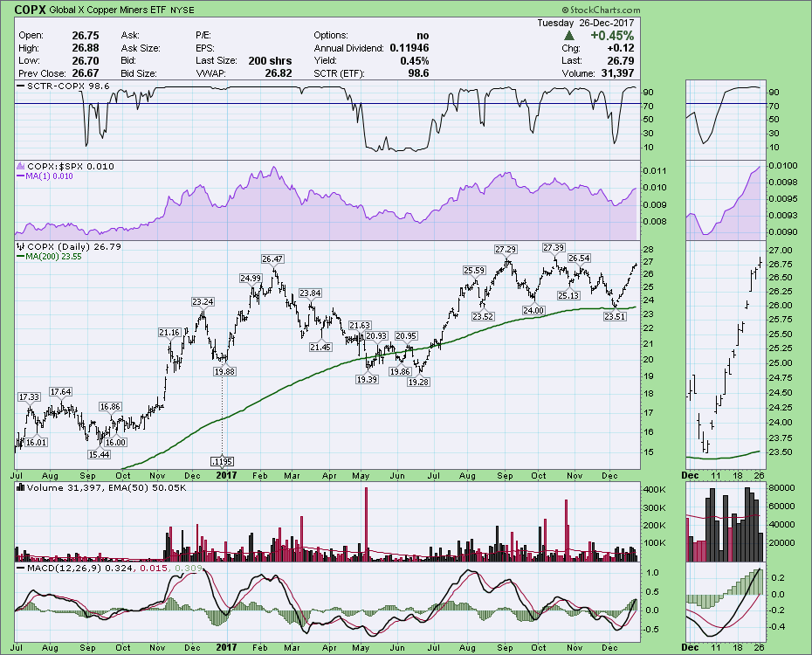
Task: Click the 2017 year label on price axis
Action: click(226, 475)
